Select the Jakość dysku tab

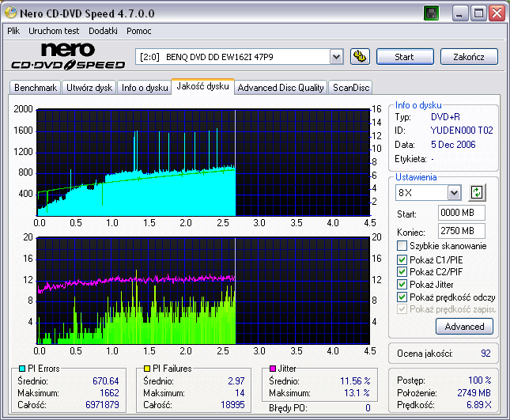pyautogui.click(x=202, y=86)
